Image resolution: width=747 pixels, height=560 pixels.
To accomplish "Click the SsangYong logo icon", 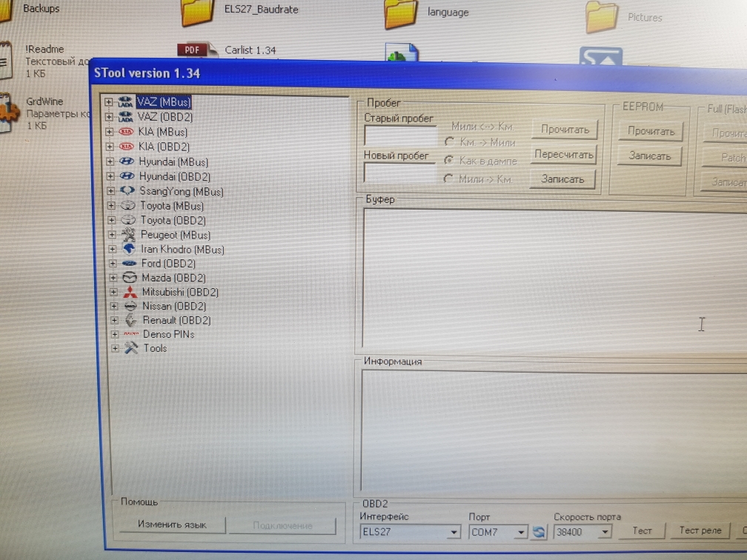I will click(127, 191).
